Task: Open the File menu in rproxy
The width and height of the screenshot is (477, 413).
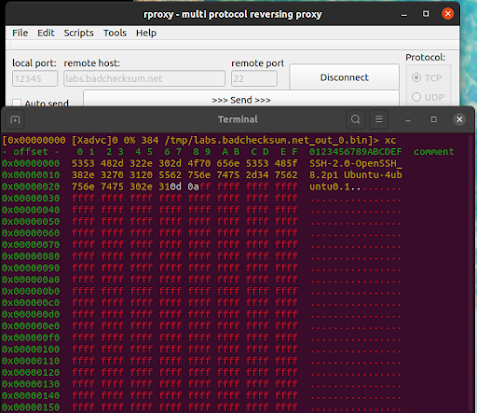Action: click(x=20, y=33)
